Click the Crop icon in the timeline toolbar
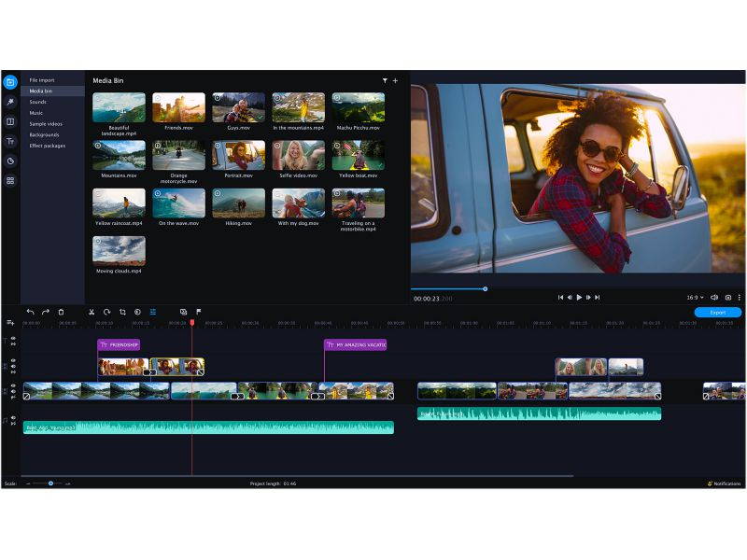 (x=121, y=311)
